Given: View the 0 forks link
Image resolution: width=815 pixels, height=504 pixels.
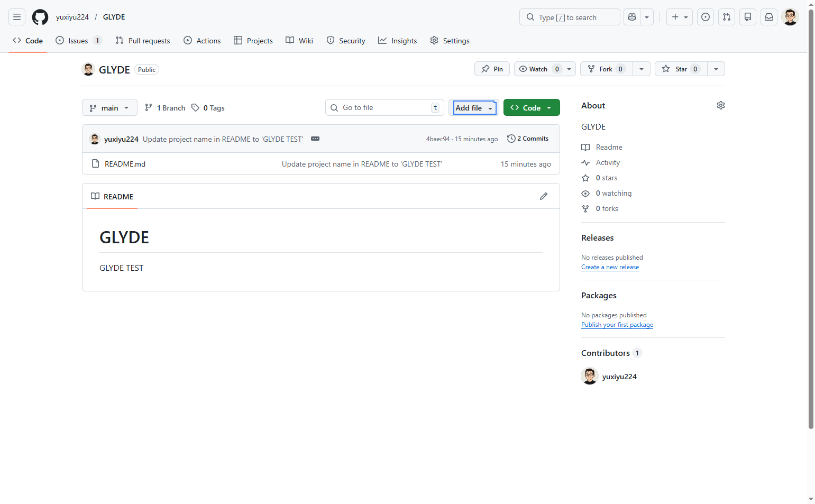Looking at the screenshot, I should [x=600, y=208].
